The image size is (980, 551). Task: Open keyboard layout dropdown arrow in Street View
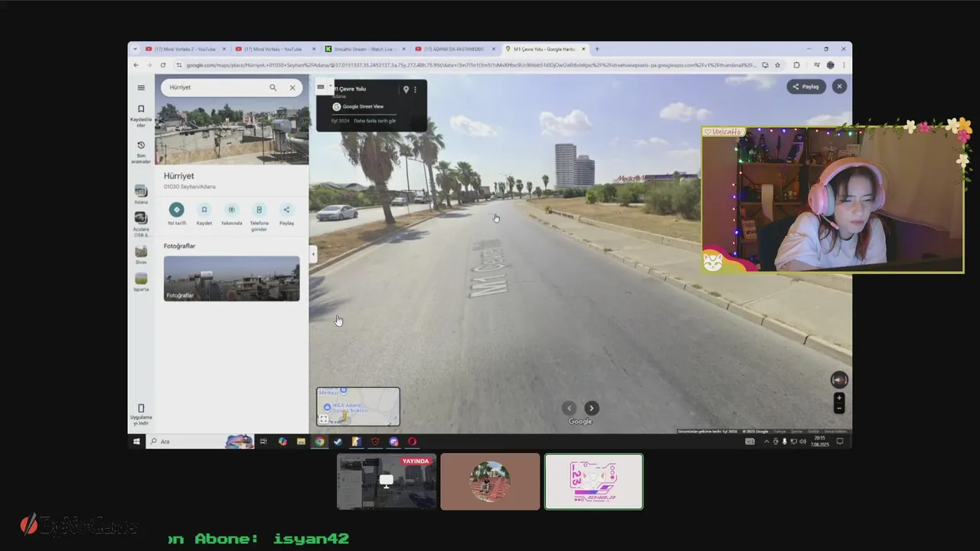click(x=331, y=86)
